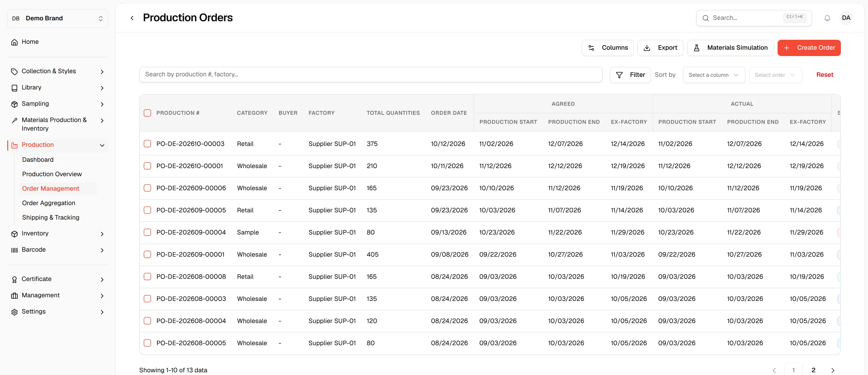Open the Demo Brand switcher dropdown
This screenshot has height=375, width=868.
(x=58, y=18)
